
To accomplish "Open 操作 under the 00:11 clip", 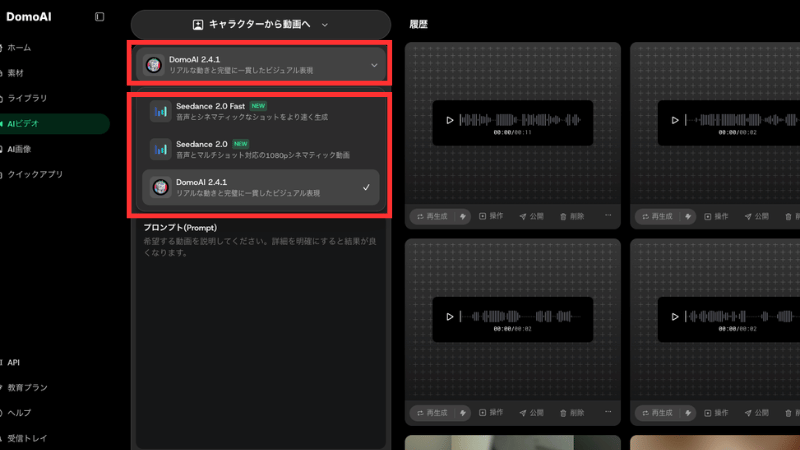I will pos(491,216).
